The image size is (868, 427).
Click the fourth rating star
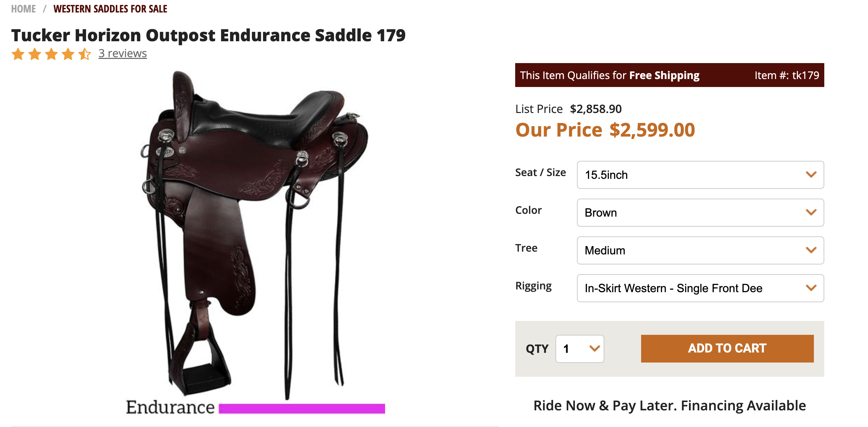coord(68,54)
